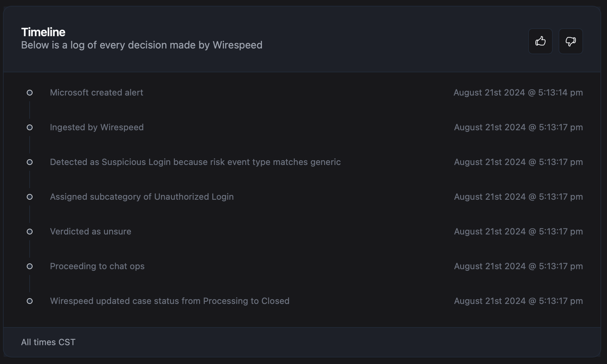Select the circle marker beside Microsoft created alert
The height and width of the screenshot is (364, 607).
tap(30, 93)
